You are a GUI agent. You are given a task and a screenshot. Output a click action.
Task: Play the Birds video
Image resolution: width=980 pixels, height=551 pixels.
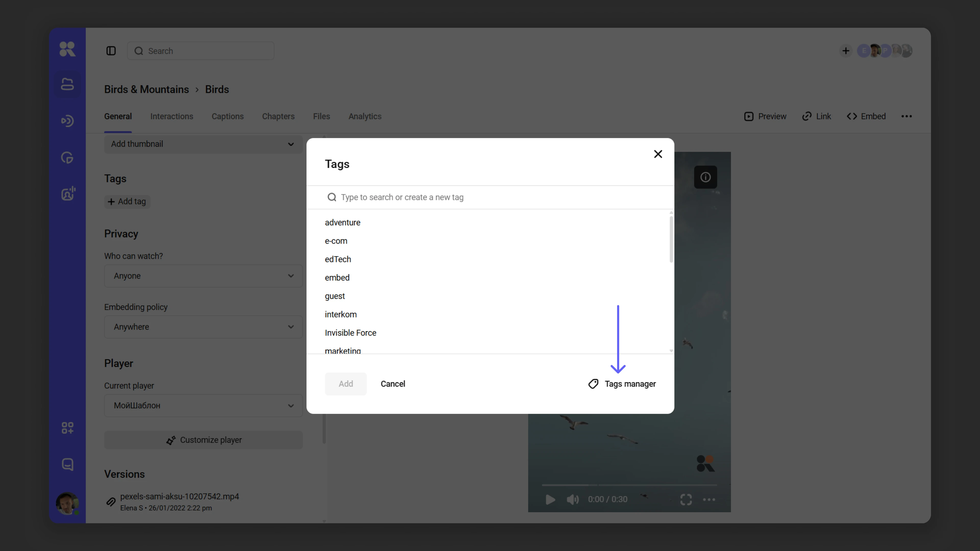(x=550, y=499)
